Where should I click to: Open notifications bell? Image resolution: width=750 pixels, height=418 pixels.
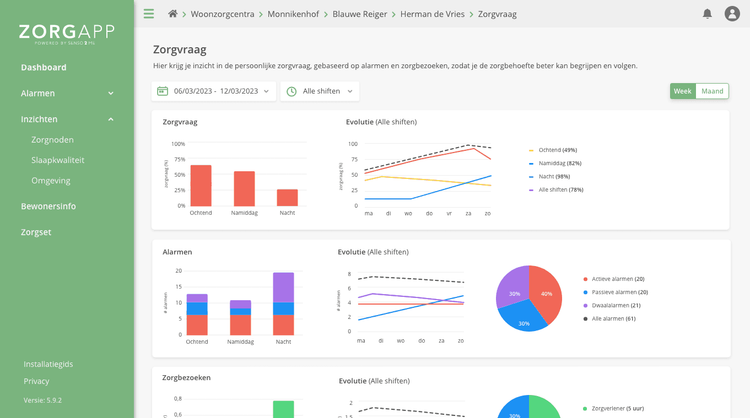(x=707, y=14)
